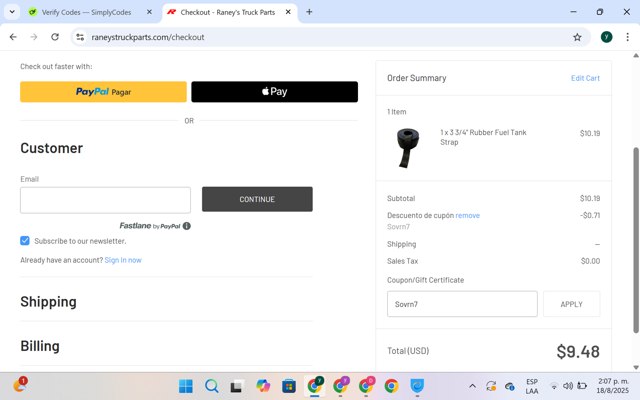
Task: Launch Copilot from the taskbar
Action: [263, 386]
